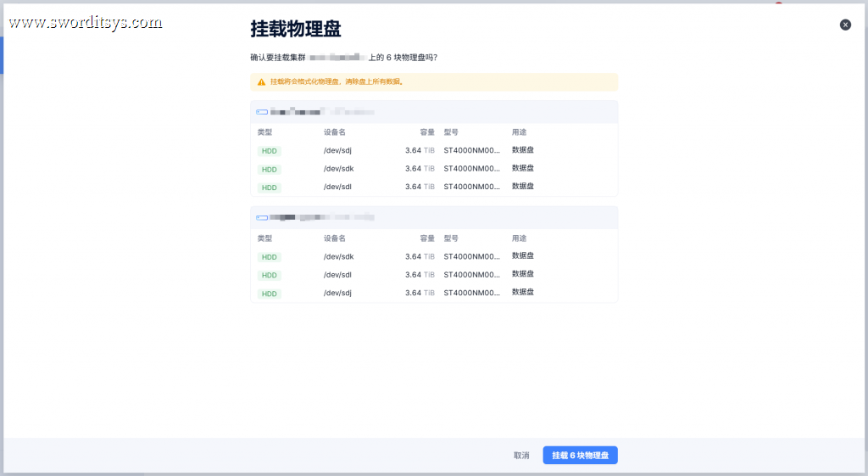Click the 挂载物理盘 dialog title
The height and width of the screenshot is (476, 868).
(x=296, y=29)
